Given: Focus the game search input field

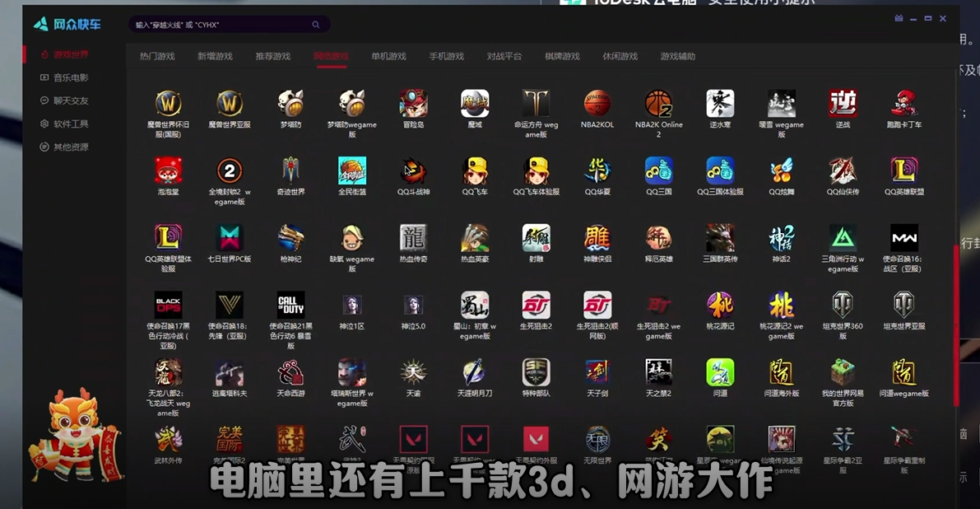Looking at the screenshot, I should tap(230, 25).
